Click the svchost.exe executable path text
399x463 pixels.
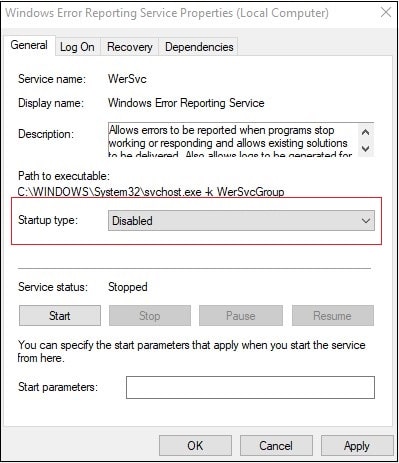(151, 192)
